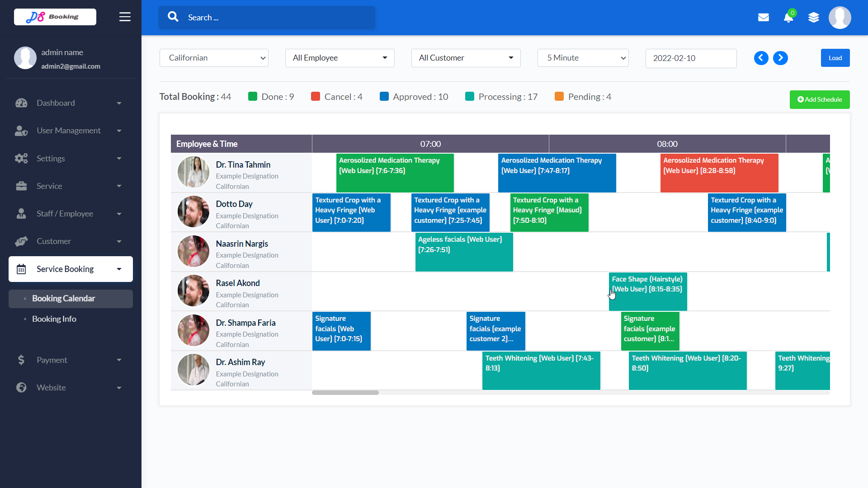Go to previous date with left arrow
This screenshot has height=488, width=868.
761,58
